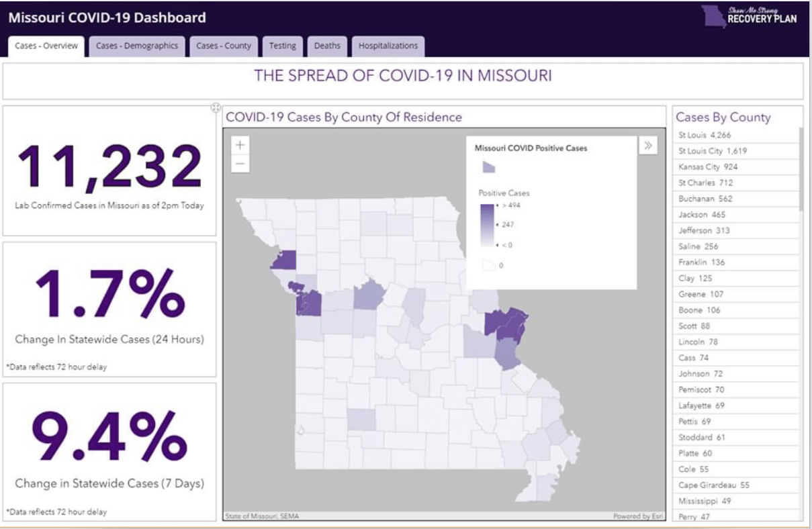Click Buchanan 562 in Cases By County
This screenshot has width=812, height=529.
(x=705, y=199)
